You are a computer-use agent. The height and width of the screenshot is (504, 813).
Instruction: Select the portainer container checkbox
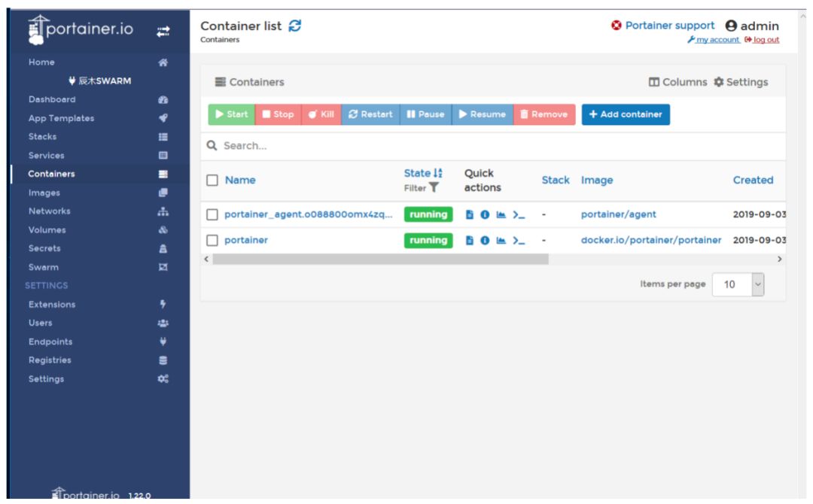[x=212, y=241]
